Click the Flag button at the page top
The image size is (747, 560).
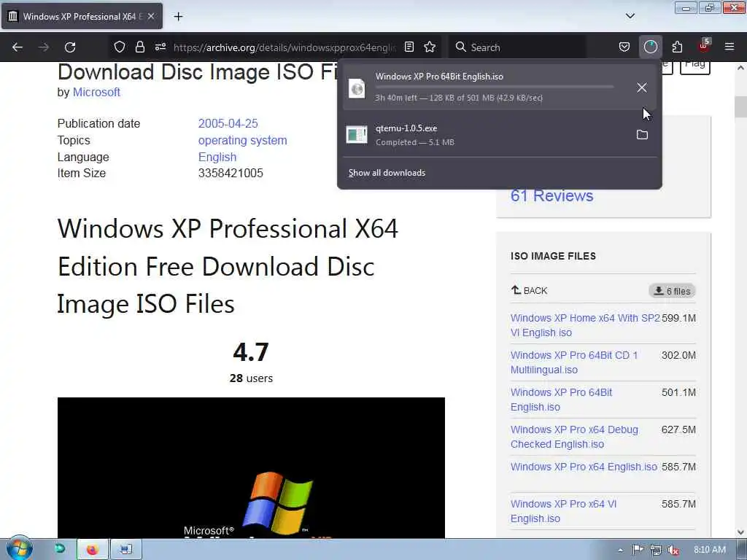tap(694, 67)
